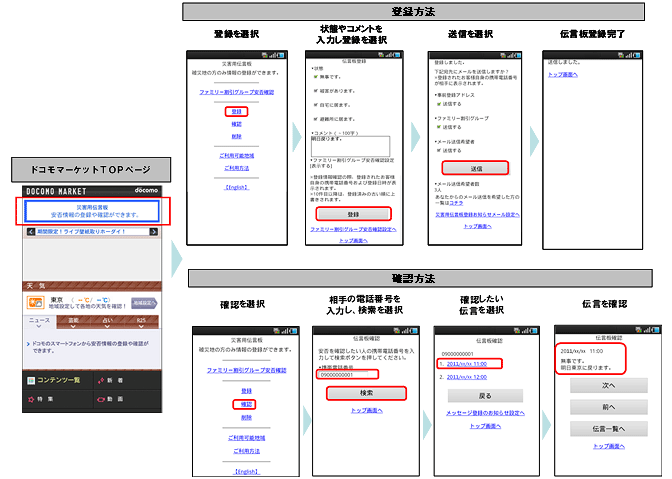Click the 登録 button on the 伝言板登録 form
Screen dimensions: 672x479
(354, 214)
